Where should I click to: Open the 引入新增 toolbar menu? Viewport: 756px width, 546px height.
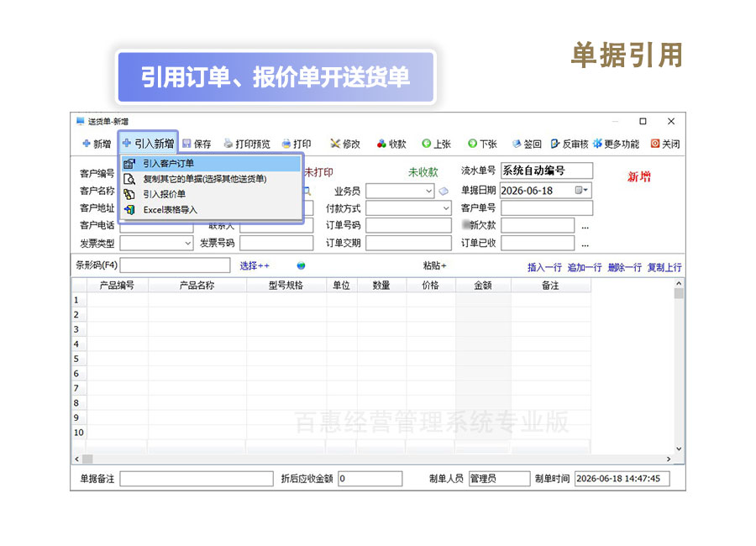pos(149,144)
